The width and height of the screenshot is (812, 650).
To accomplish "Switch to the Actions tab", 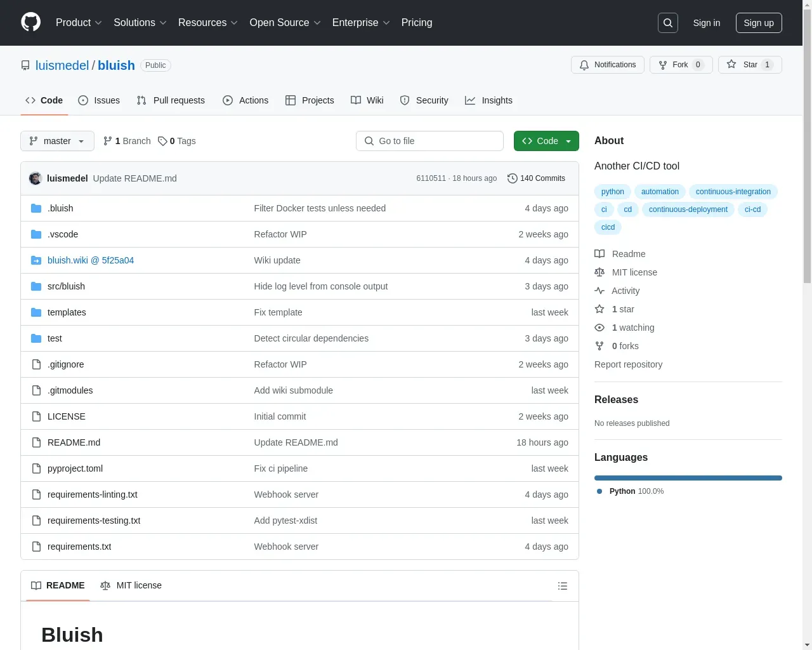I will (x=246, y=100).
